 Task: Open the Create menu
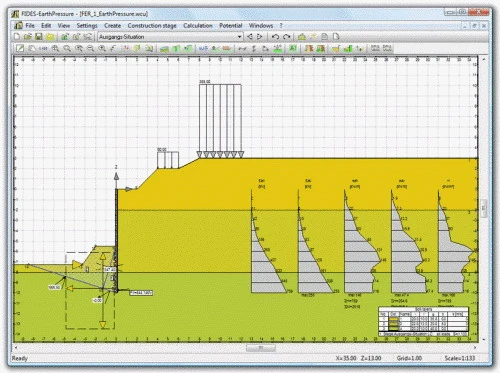click(x=112, y=25)
